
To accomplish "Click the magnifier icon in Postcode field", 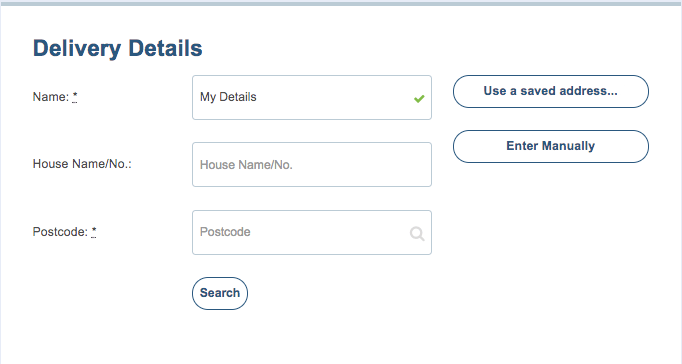I will (x=417, y=234).
